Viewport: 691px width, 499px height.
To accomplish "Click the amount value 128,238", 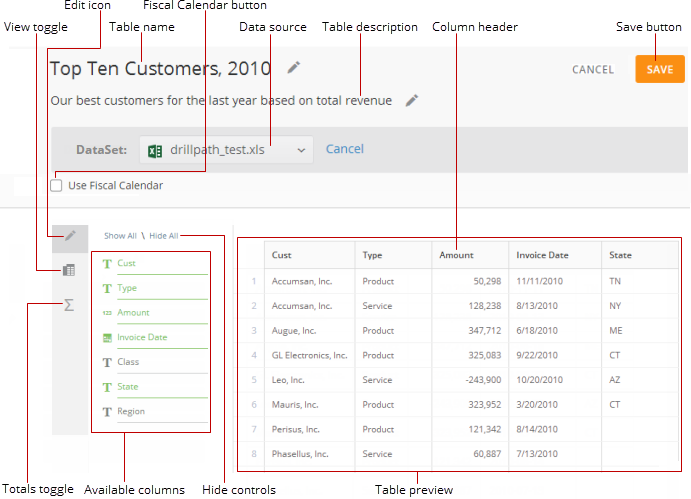I will pyautogui.click(x=485, y=306).
